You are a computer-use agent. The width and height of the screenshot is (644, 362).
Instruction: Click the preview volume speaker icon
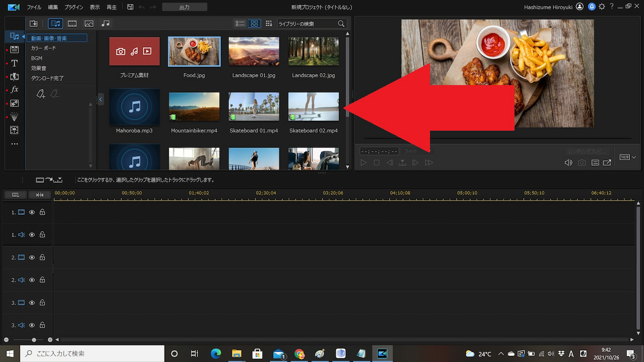coord(568,162)
